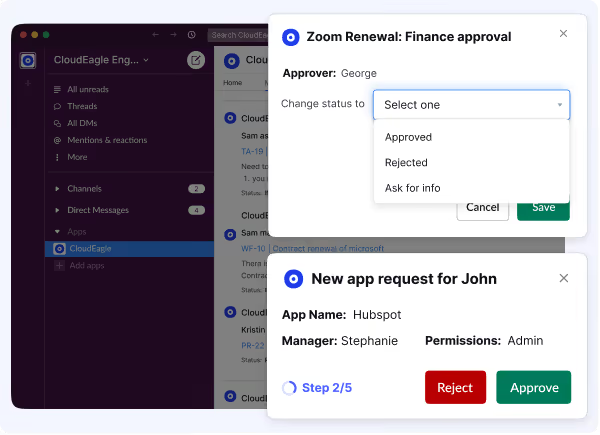600x435 pixels.
Task: Open All unreads in sidebar
Action: coord(88,90)
